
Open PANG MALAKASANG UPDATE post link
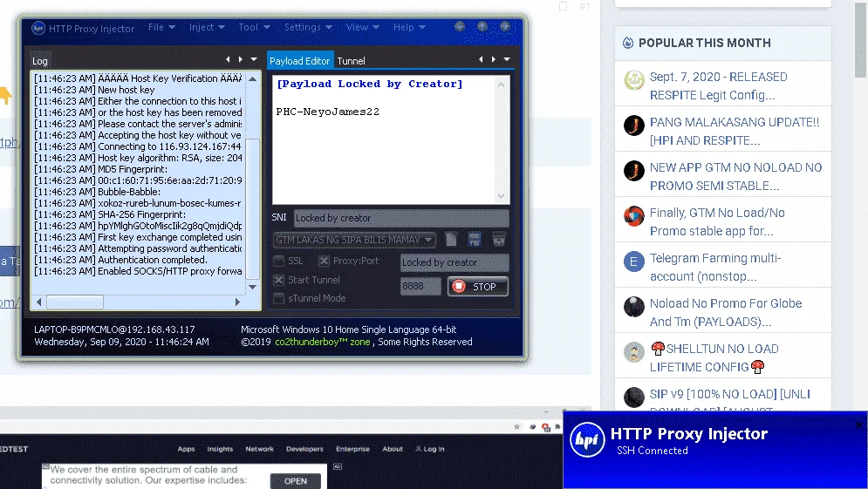click(x=734, y=131)
